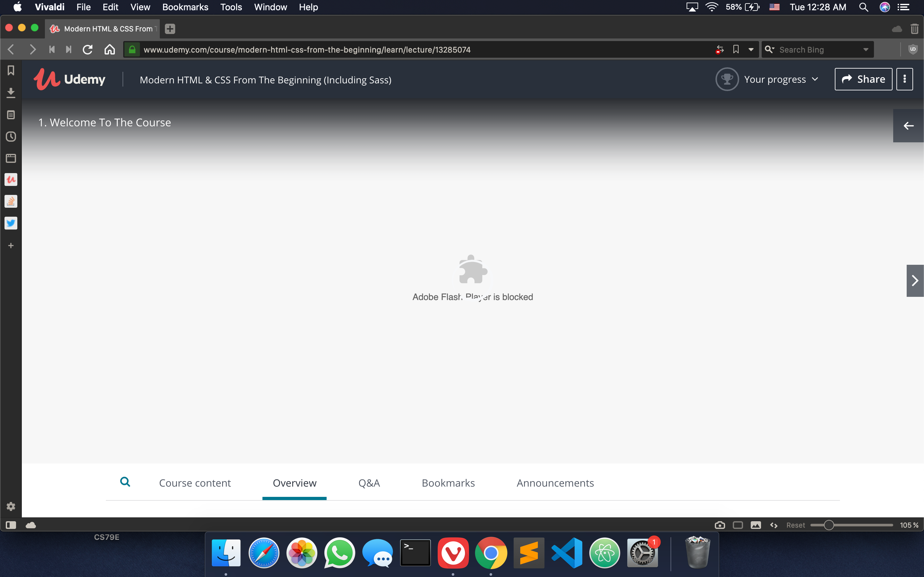Collapse the left-side course panel arrow

908,126
